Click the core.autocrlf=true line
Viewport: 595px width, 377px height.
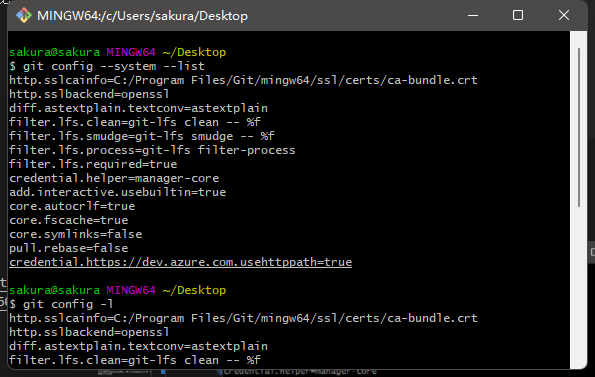coord(72,206)
